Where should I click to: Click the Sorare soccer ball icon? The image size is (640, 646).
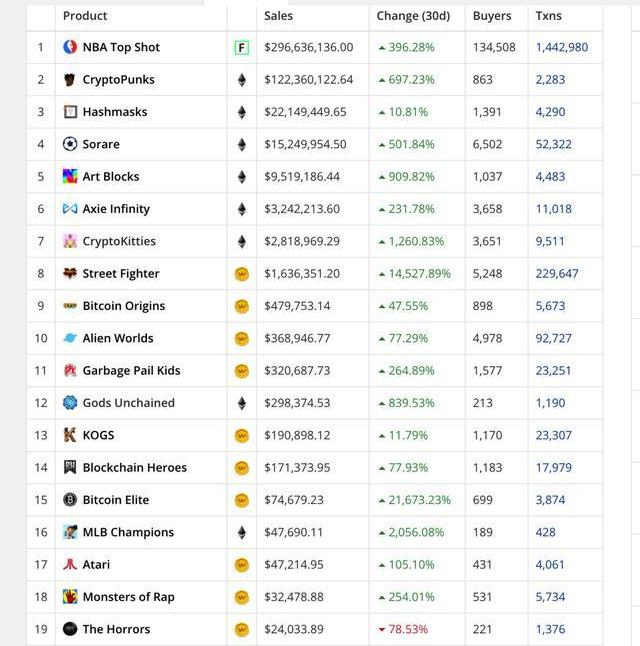coord(70,144)
